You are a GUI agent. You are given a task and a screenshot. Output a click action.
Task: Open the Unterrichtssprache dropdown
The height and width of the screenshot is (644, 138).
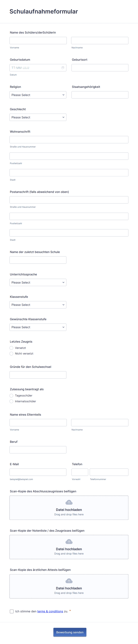(x=38, y=282)
